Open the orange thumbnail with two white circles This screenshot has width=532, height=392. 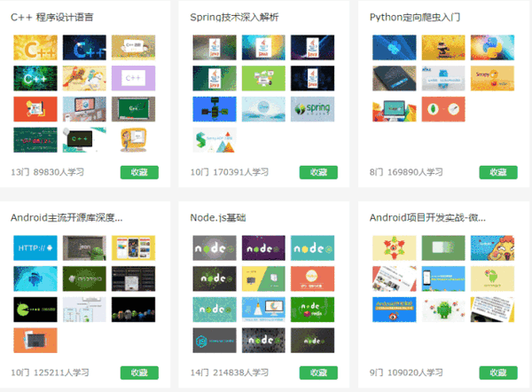[x=443, y=109]
